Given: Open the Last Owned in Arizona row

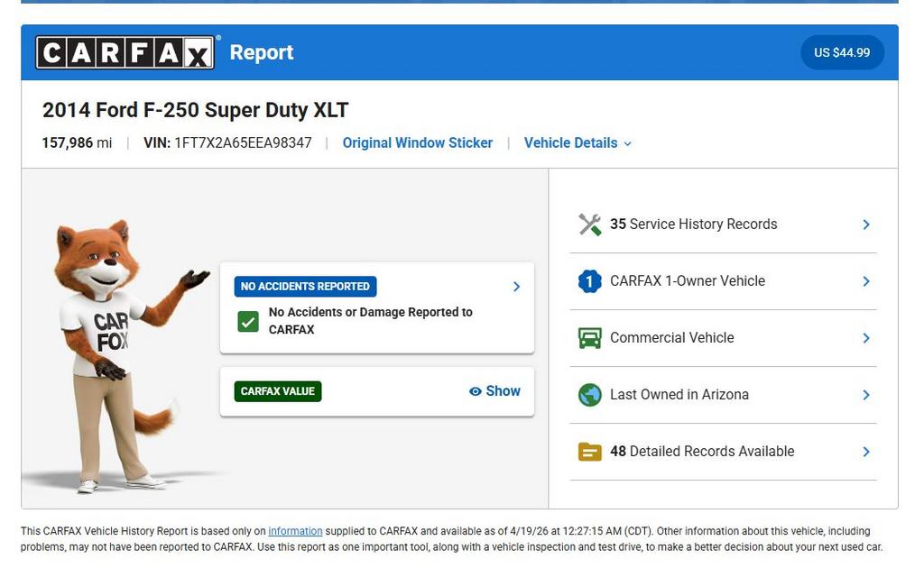Looking at the screenshot, I should (x=722, y=395).
